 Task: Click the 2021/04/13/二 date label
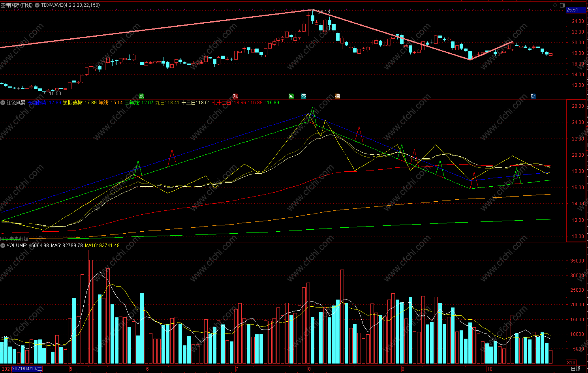pos(27,369)
